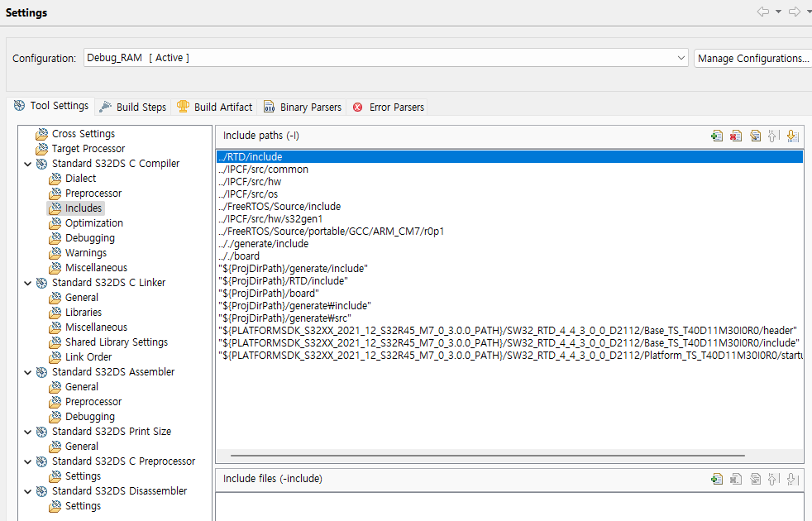
Task: Select Shared Library Settings item
Action: click(x=117, y=342)
